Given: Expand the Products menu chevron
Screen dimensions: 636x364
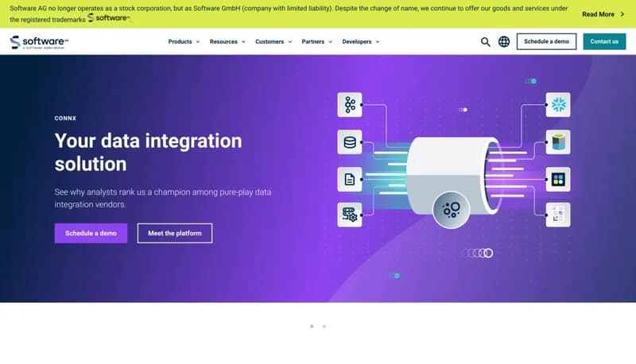Looking at the screenshot, I should [x=198, y=42].
